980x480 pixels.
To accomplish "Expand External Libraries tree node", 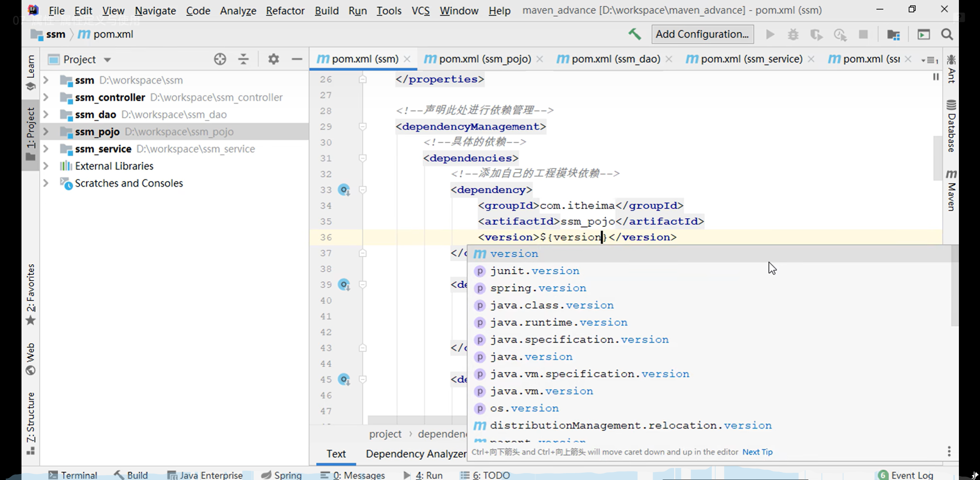I will (46, 166).
